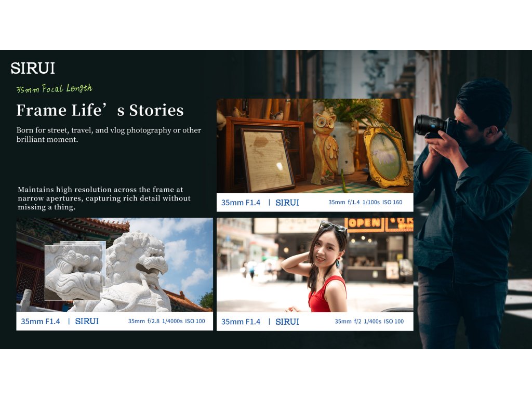Screen dimensions: 532x399
Task: Click the 'Maintains high resolution' description text
Action: coord(104,198)
